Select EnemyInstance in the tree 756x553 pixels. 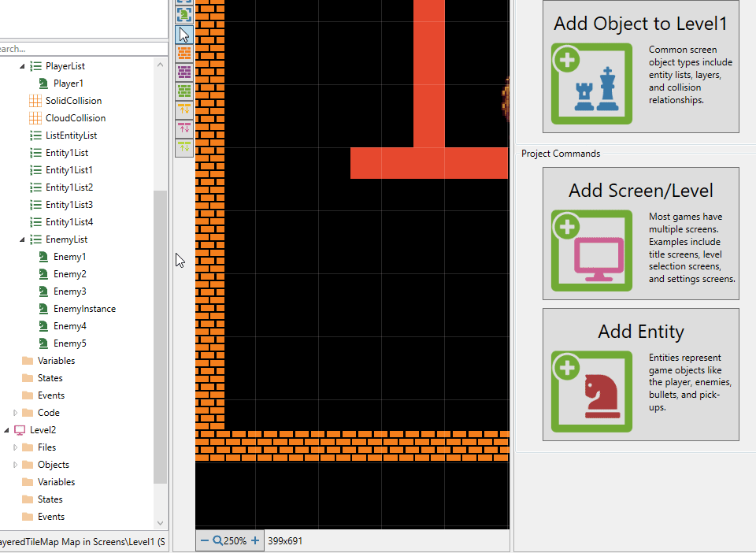tap(84, 309)
